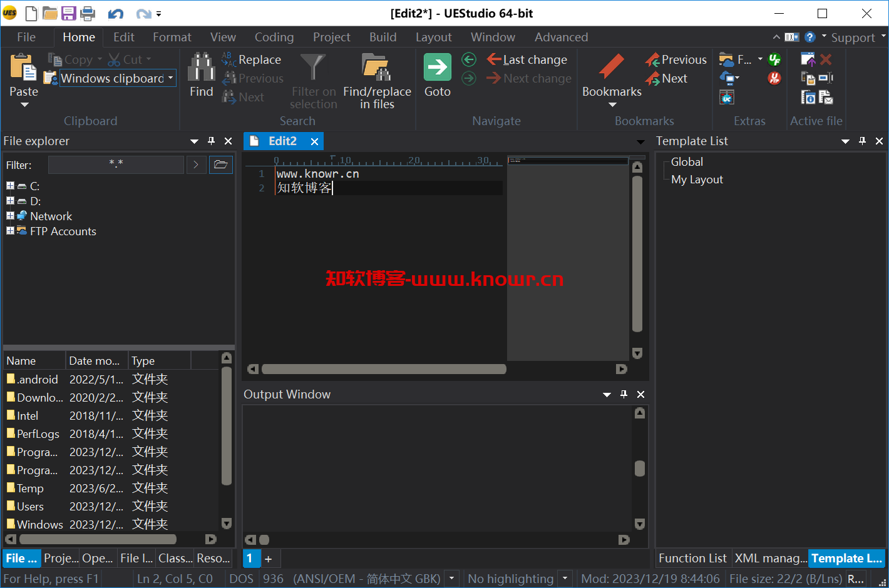The width and height of the screenshot is (889, 588).
Task: Pin the Template List panel
Action: coord(862,141)
